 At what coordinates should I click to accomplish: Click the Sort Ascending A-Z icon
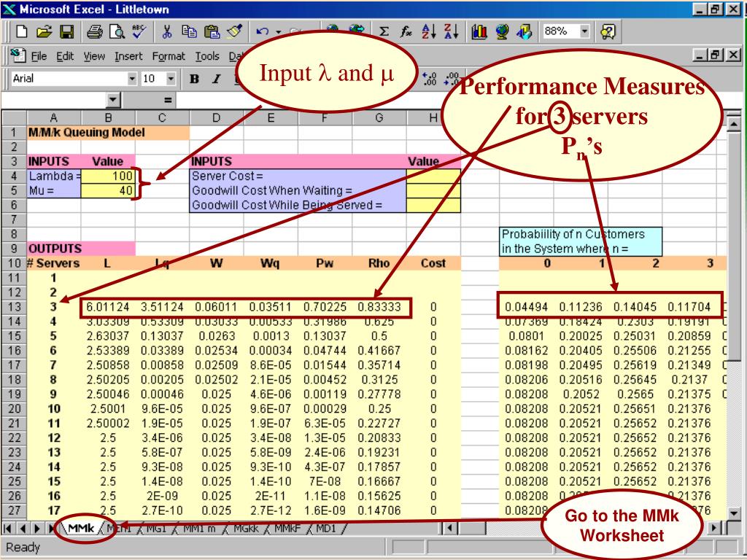click(429, 32)
